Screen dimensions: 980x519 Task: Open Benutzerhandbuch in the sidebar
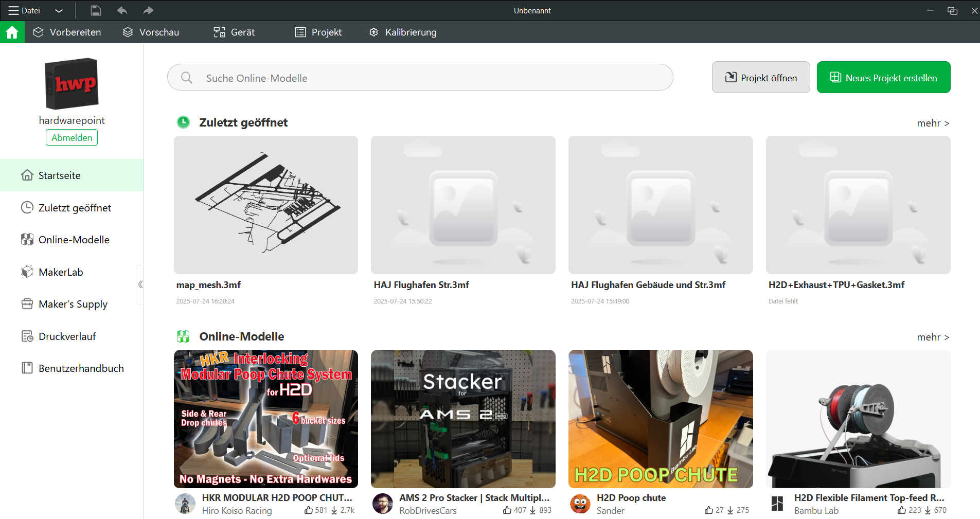(x=72, y=368)
